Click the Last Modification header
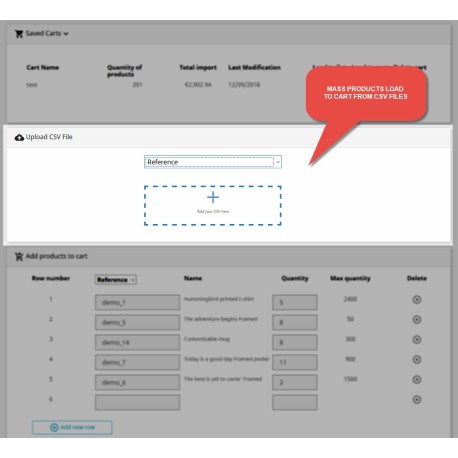Screen dimensions: 458x458 254,67
